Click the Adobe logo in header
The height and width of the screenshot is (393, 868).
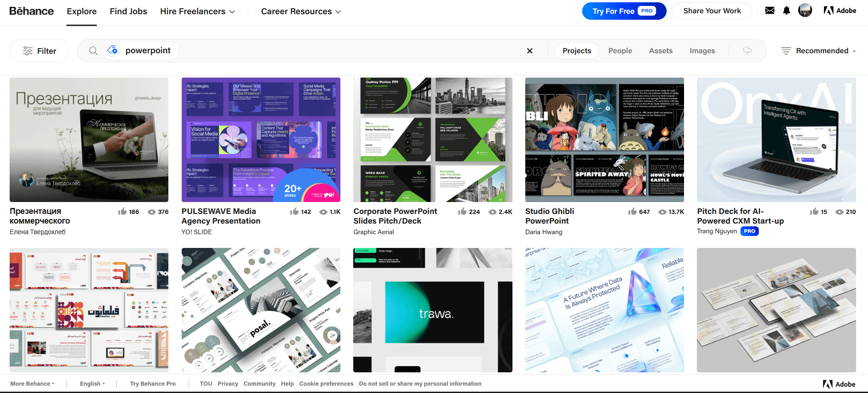click(x=840, y=11)
